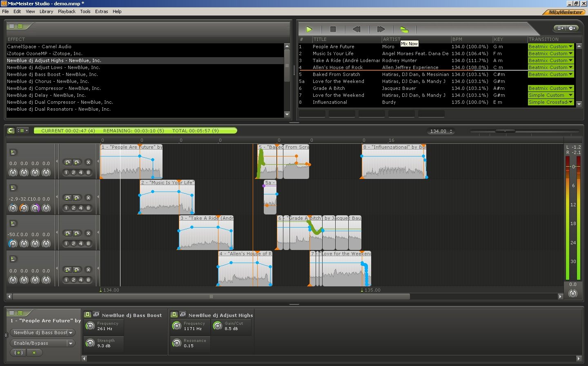Open transition dropdown for People Are Future
The width and height of the screenshot is (588, 366).
(x=570, y=47)
